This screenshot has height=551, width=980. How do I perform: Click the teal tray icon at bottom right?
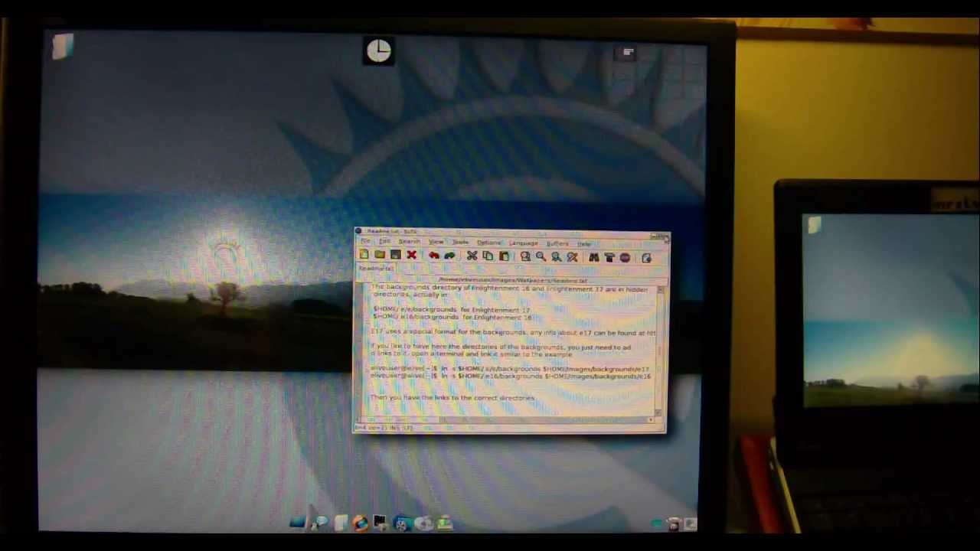point(658,524)
